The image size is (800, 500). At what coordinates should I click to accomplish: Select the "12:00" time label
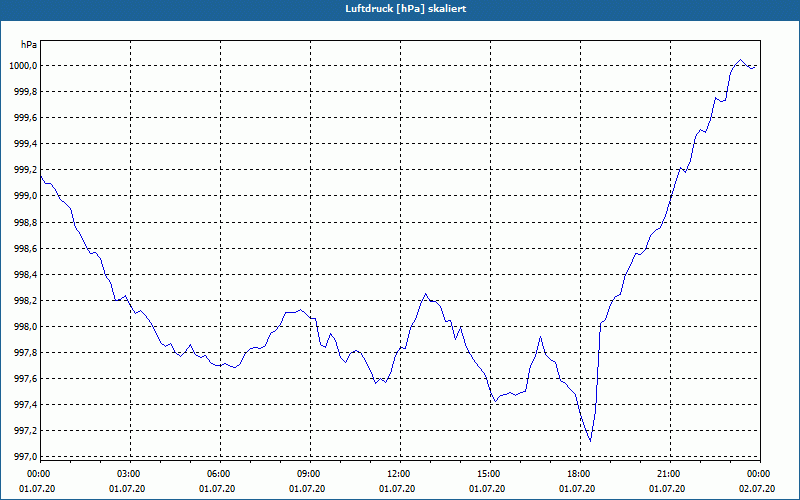397,474
